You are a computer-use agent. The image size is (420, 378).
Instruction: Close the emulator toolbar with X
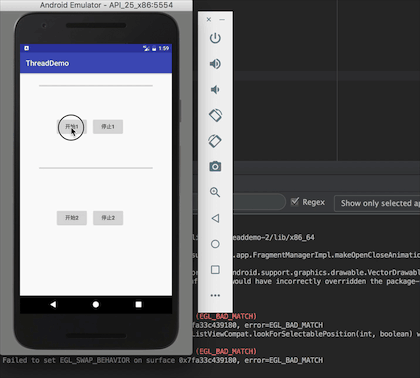point(209,19)
